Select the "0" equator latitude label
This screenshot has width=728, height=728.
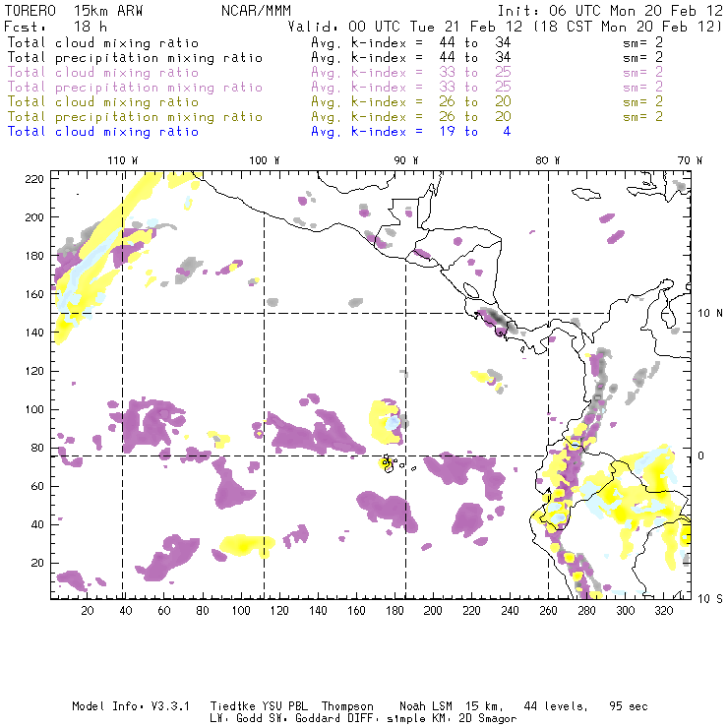click(x=701, y=455)
